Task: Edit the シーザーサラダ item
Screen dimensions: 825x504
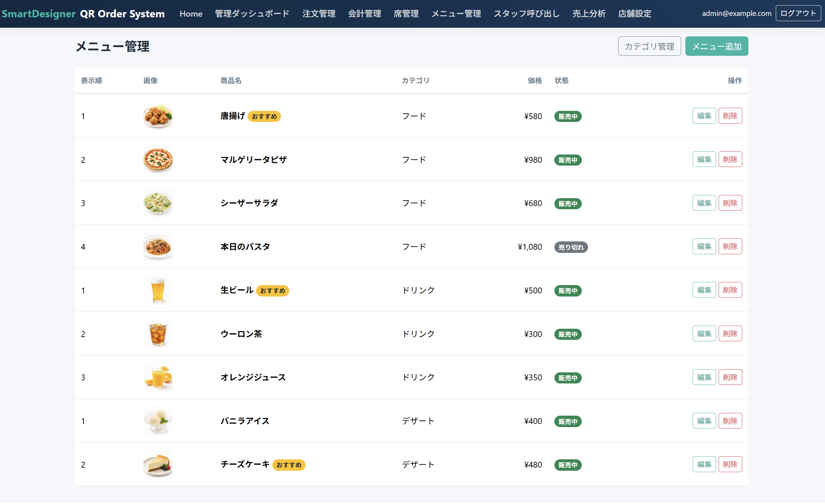Action: click(x=704, y=203)
